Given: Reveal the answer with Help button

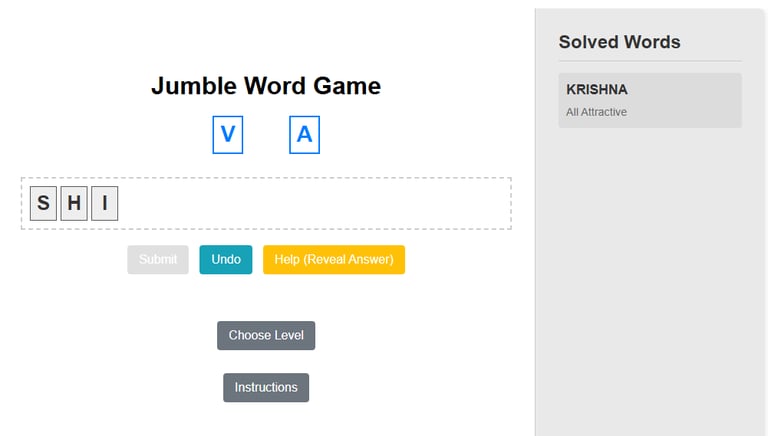Looking at the screenshot, I should pyautogui.click(x=334, y=260).
